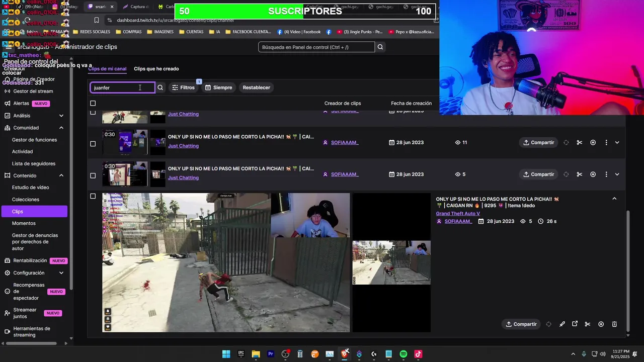Expand the collapsed clip row with 5 views
This screenshot has height=362, width=644.
617,174
